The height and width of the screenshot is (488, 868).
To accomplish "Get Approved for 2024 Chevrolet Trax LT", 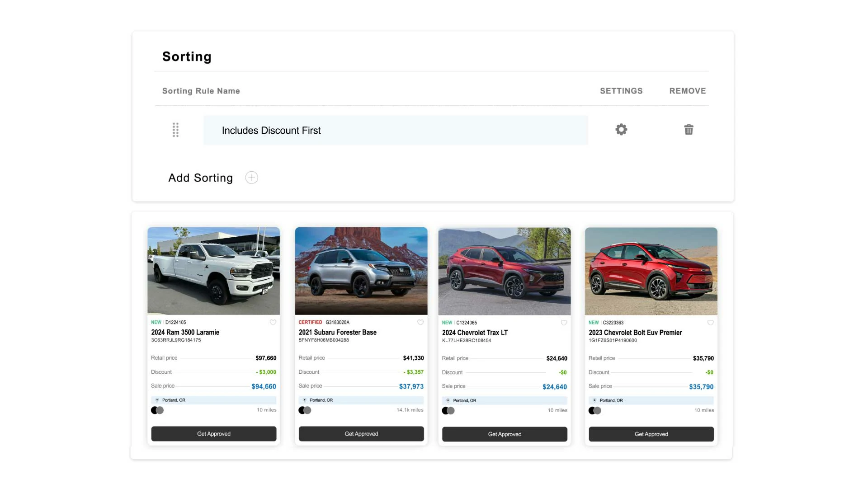I will tap(505, 434).
